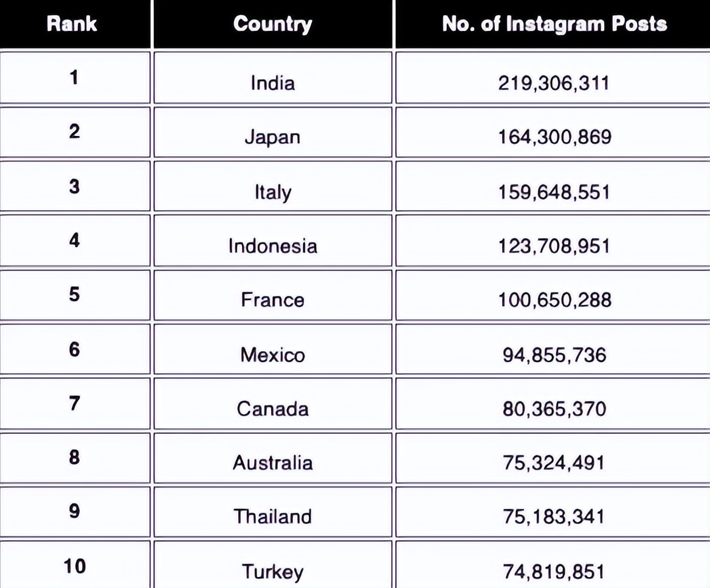Viewport: 710px width, 588px height.
Task: Select the Italy country cell
Action: [272, 186]
